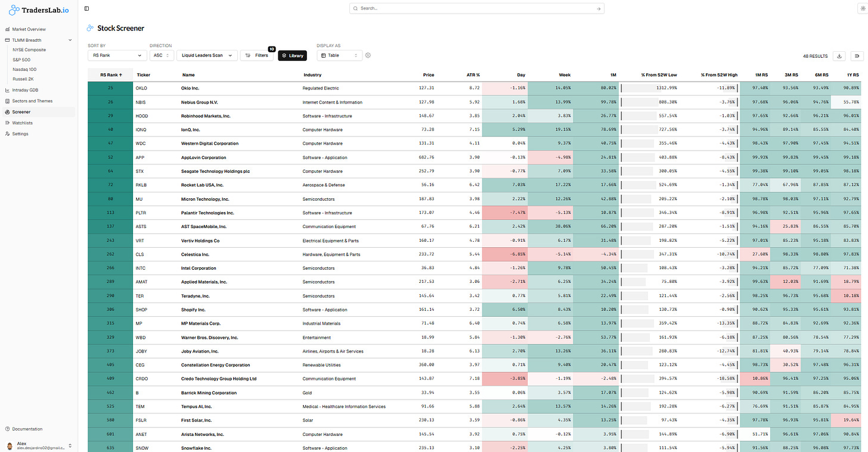Go to Russell 2K breadth page
The image size is (868, 452).
(x=23, y=79)
